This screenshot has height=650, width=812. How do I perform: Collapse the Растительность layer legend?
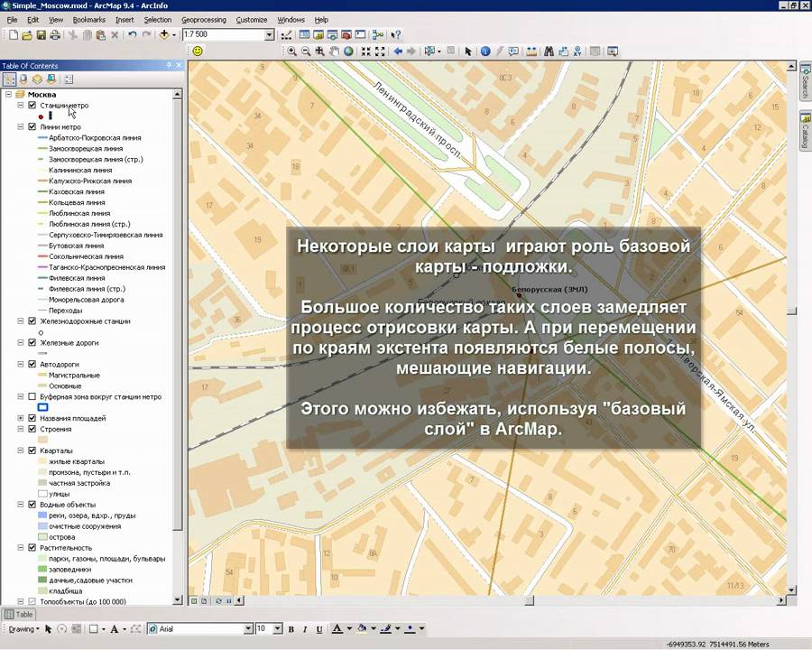[x=20, y=548]
